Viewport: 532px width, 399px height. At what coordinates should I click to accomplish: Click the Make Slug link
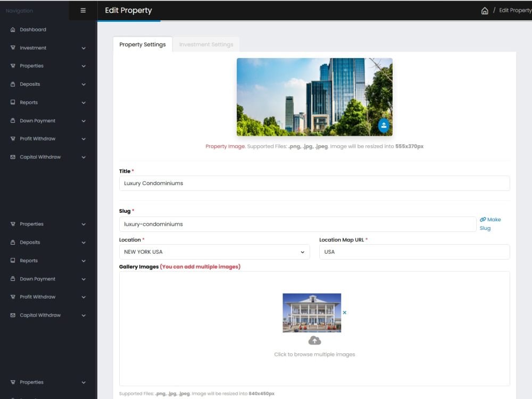[x=491, y=224]
